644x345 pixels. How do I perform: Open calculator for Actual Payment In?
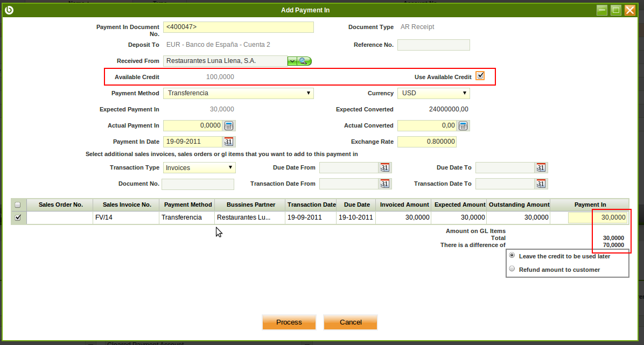pos(229,126)
